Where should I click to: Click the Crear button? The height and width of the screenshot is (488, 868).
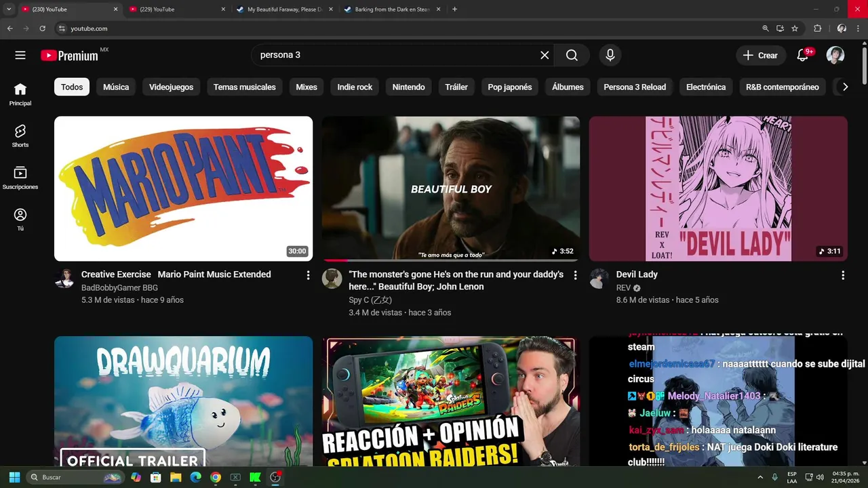coord(761,56)
